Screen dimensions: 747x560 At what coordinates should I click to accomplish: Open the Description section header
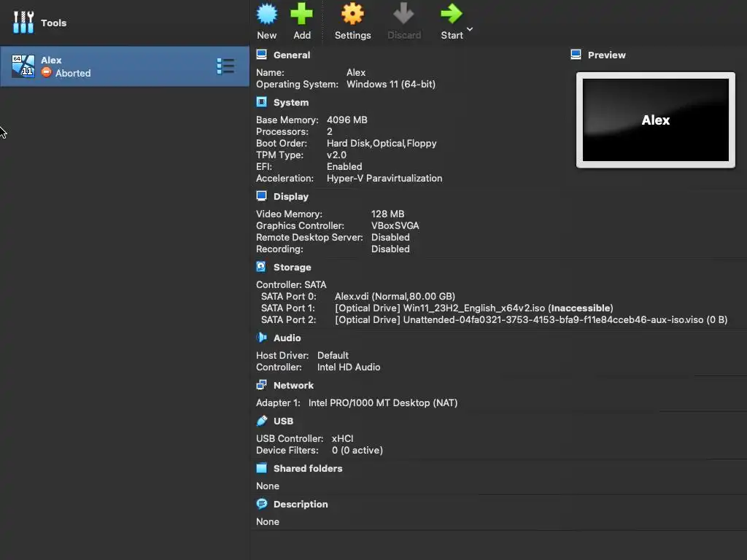pyautogui.click(x=301, y=505)
